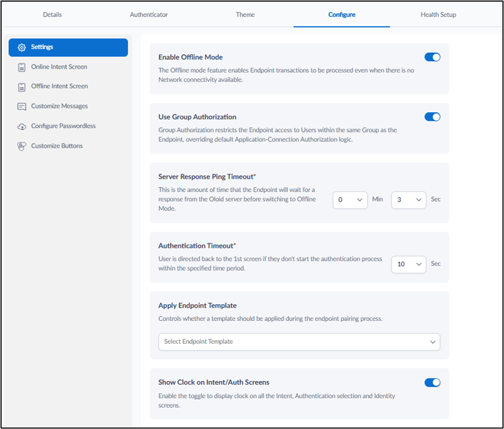Go to the Health Setup tab

(438, 14)
